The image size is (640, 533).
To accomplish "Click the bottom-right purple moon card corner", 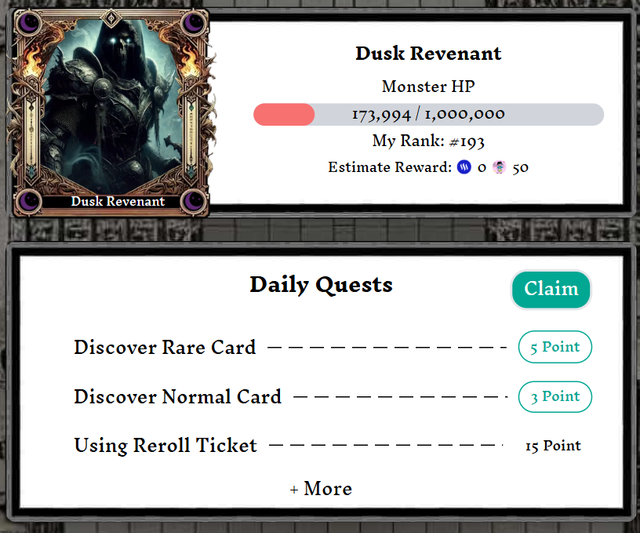I will click(x=193, y=201).
